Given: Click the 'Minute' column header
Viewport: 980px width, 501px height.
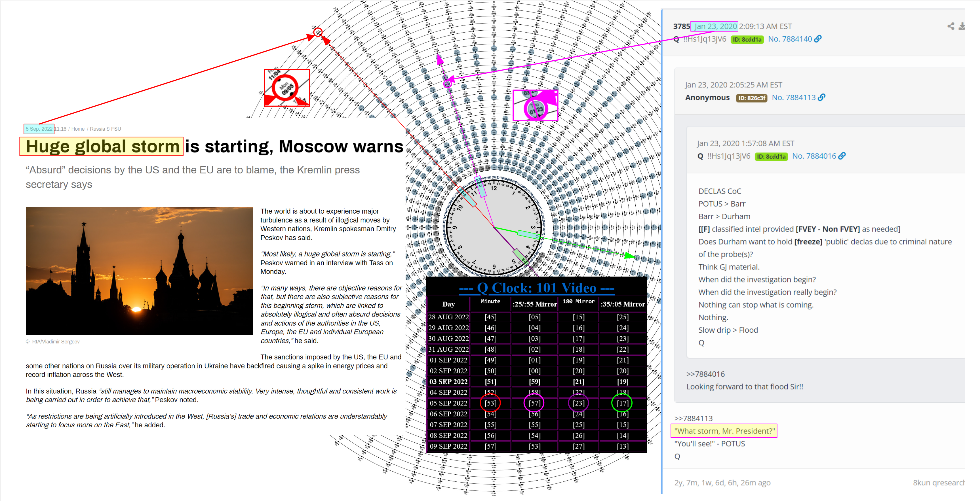Looking at the screenshot, I should (x=490, y=302).
